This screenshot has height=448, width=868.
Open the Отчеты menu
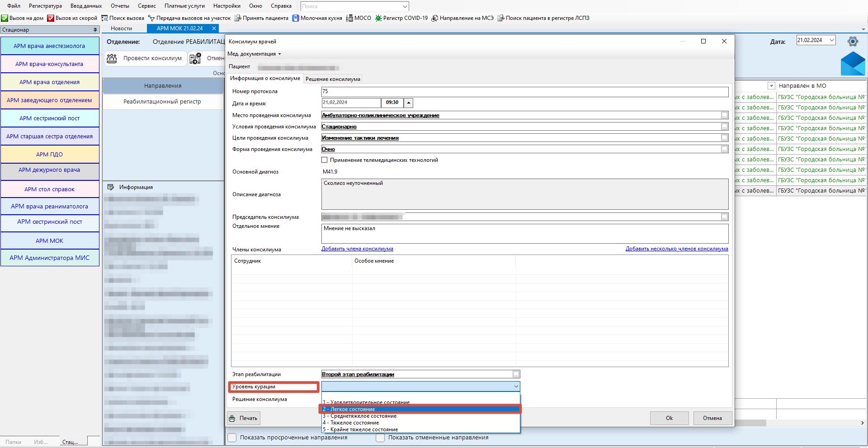point(120,6)
